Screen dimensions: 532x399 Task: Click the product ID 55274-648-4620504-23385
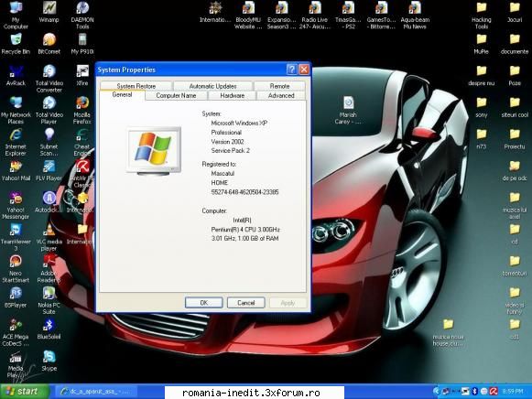tap(244, 192)
